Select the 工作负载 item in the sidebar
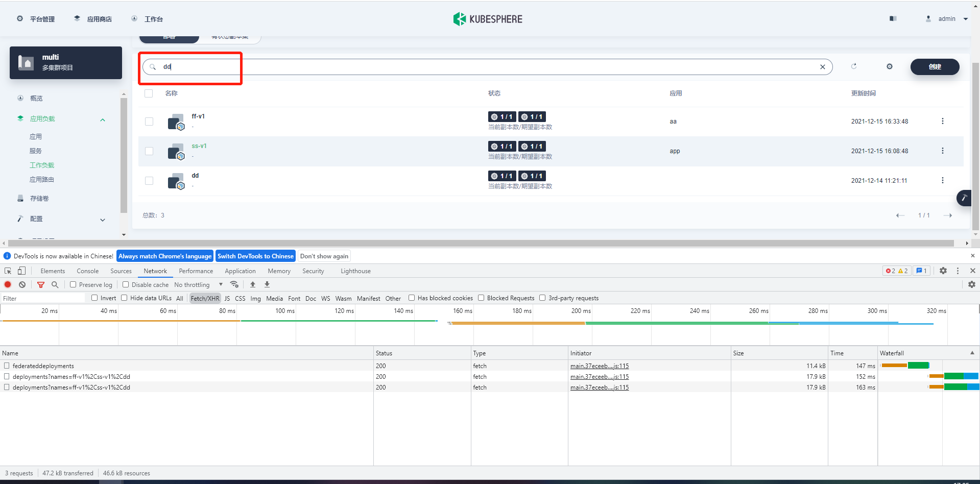Viewport: 980px width, 484px height. (x=42, y=165)
